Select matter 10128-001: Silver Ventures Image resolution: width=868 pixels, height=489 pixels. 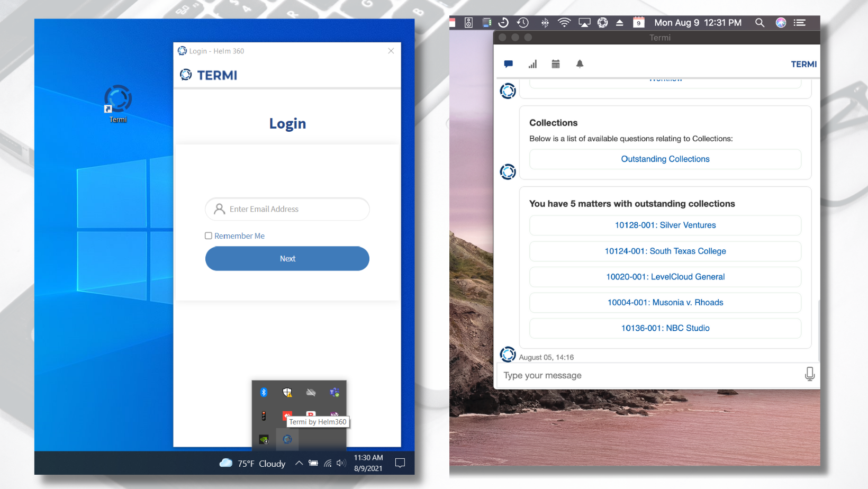coord(665,225)
